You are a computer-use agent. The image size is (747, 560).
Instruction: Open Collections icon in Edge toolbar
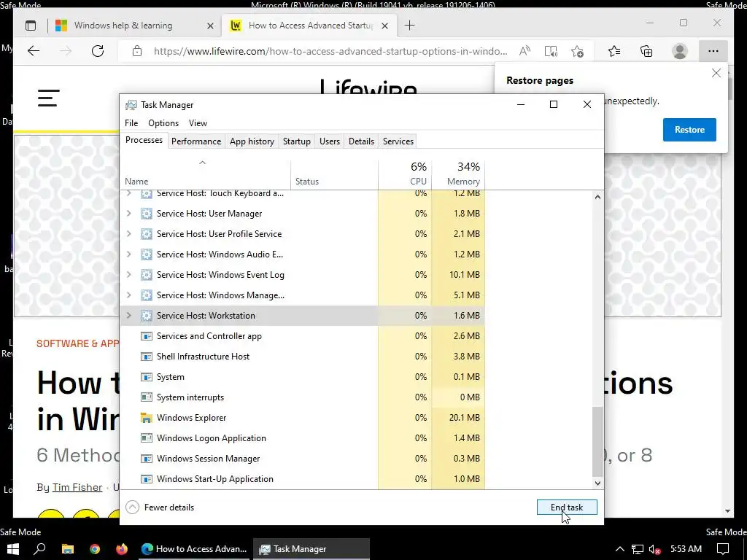pyautogui.click(x=646, y=51)
